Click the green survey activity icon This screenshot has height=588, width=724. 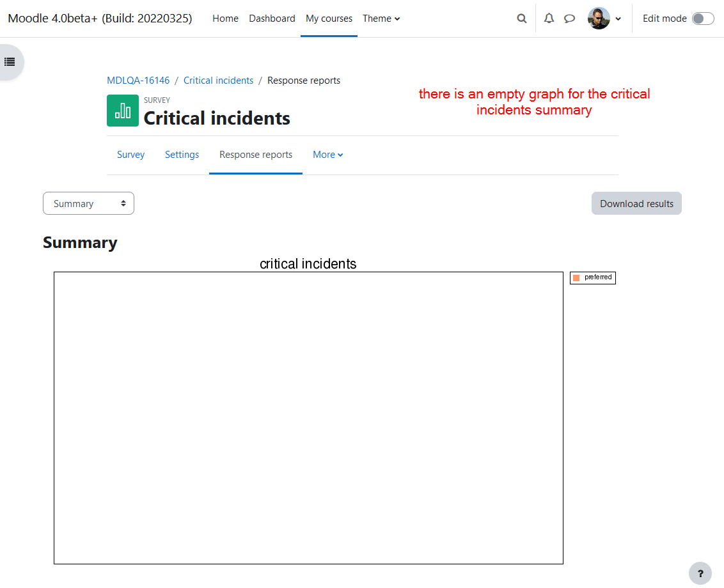click(x=123, y=111)
